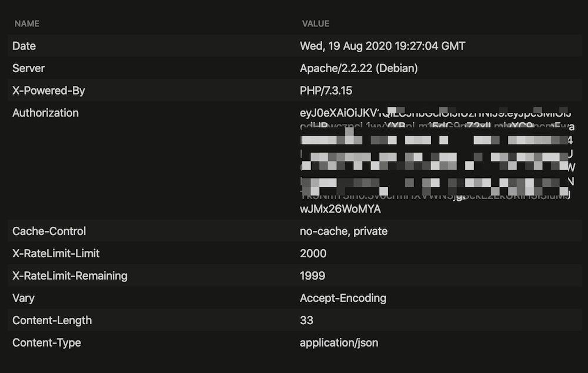Click the 2000 rate limit value
Image resolution: width=588 pixels, height=373 pixels.
tap(313, 253)
